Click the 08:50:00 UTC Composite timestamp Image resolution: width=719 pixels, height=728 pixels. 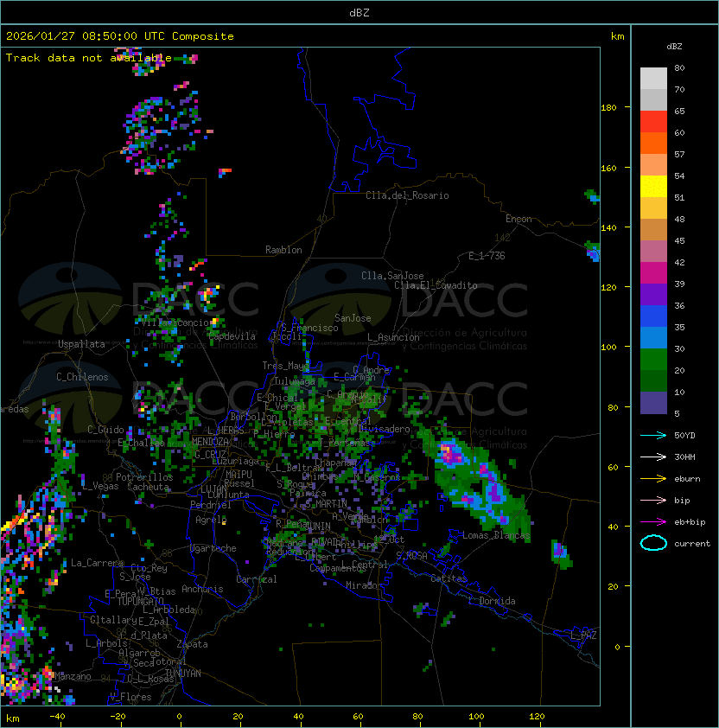coord(119,36)
